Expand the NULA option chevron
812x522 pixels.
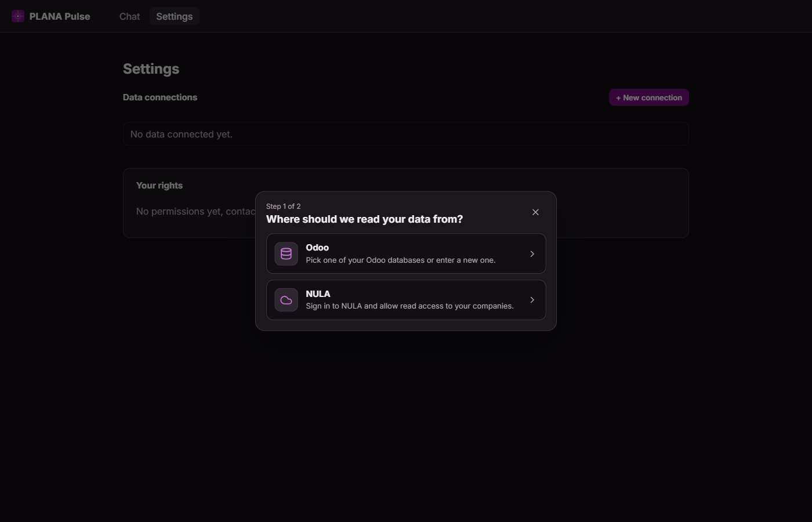tap(532, 300)
